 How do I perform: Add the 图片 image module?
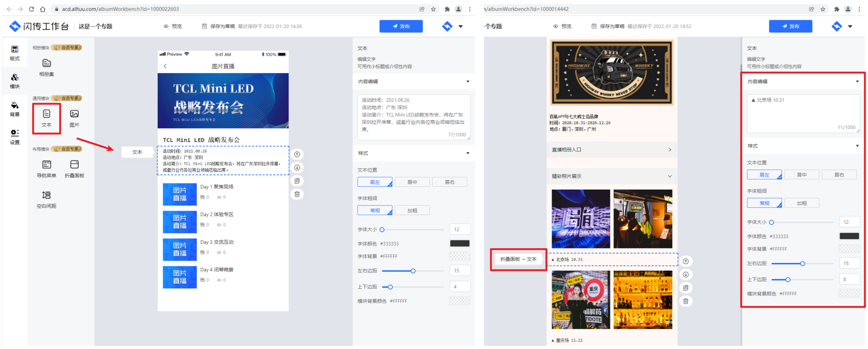tap(74, 118)
